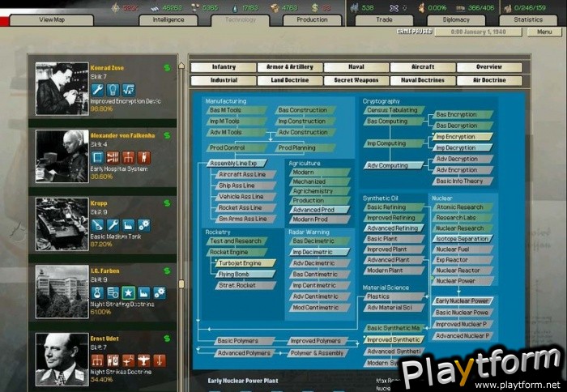Click the yellow money dollar icon in top bar
Viewport: 567px width, 392px height.
tap(314, 7)
